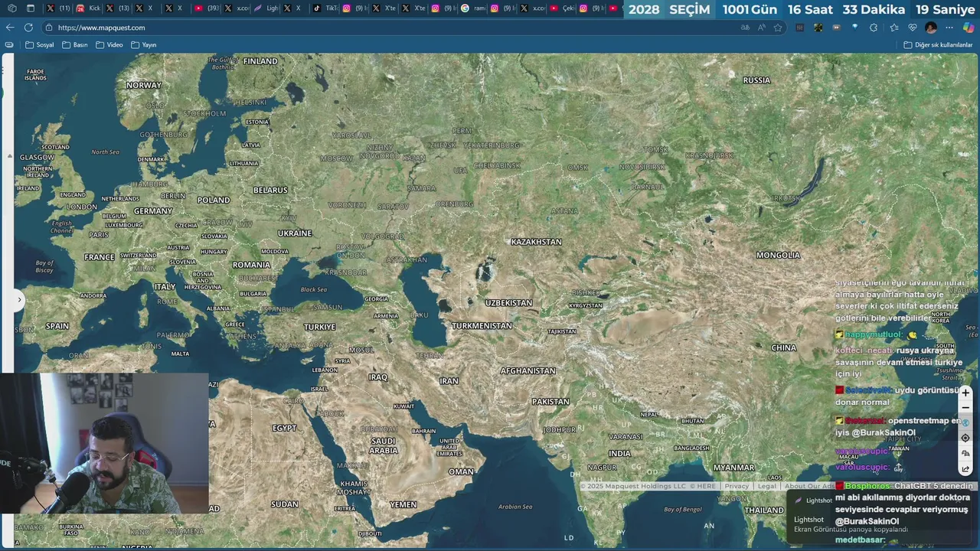Image resolution: width=980 pixels, height=551 pixels.
Task: Click the streamer webcam overlay
Action: (104, 443)
